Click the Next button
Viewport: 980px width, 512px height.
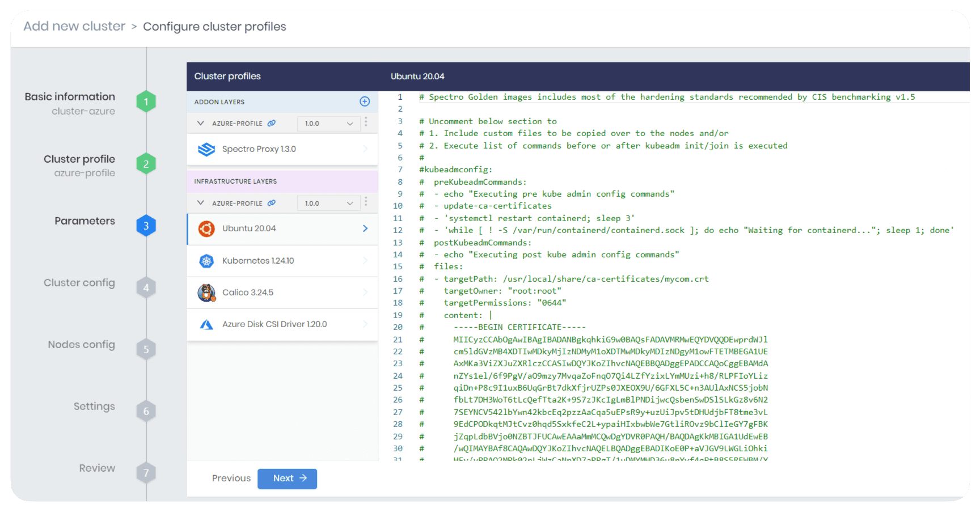pos(287,479)
